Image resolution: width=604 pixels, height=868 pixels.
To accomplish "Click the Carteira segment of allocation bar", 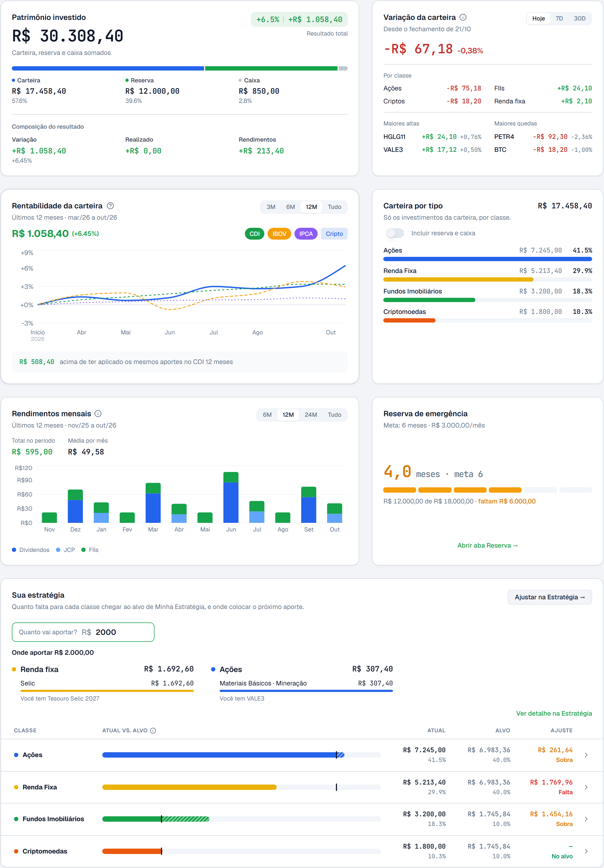I will point(108,68).
